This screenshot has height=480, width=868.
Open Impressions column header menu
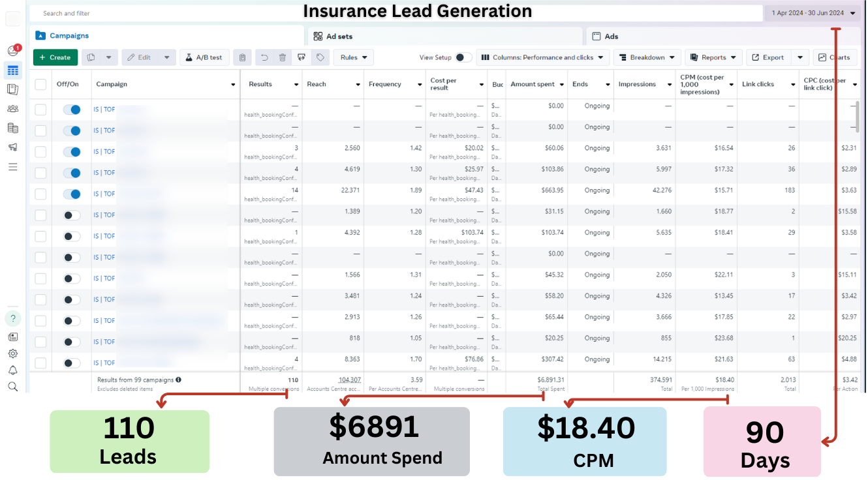pos(669,85)
